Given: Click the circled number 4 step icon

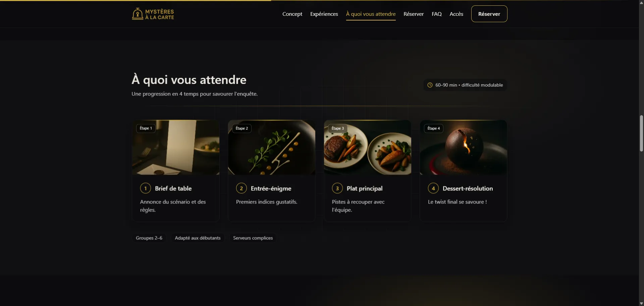Looking at the screenshot, I should point(433,188).
